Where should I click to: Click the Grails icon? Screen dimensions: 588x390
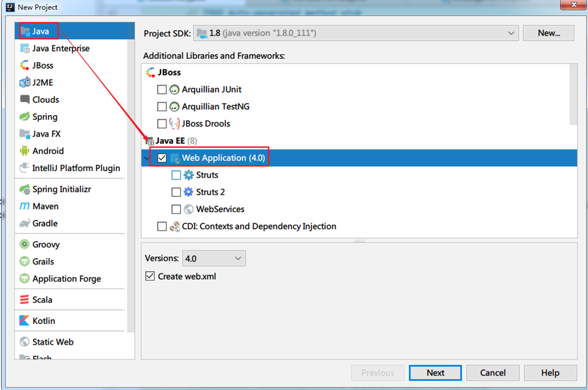point(25,261)
